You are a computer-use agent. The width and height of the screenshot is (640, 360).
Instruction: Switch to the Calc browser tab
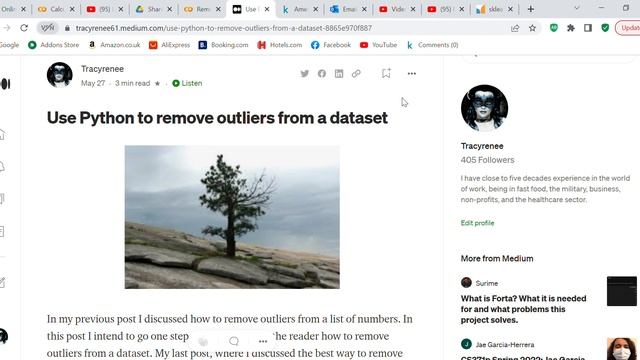[56, 9]
